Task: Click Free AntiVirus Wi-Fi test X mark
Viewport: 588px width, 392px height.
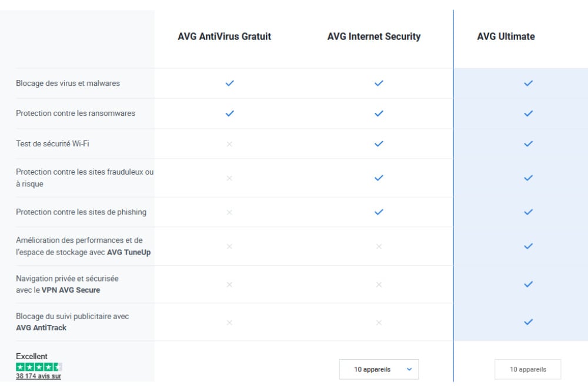Action: click(229, 144)
